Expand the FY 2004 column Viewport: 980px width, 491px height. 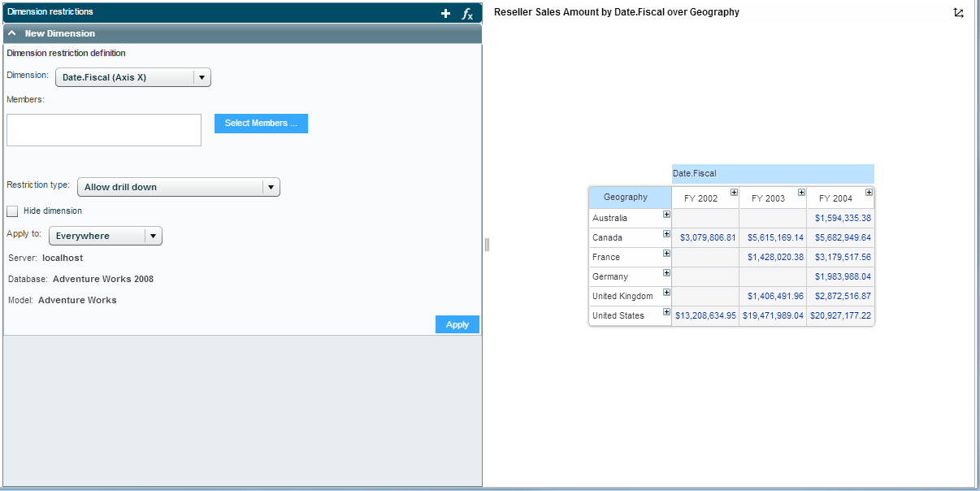coord(869,193)
